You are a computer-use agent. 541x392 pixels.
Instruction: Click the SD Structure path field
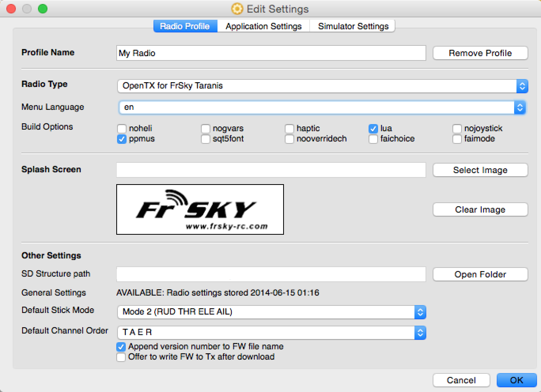tap(271, 274)
